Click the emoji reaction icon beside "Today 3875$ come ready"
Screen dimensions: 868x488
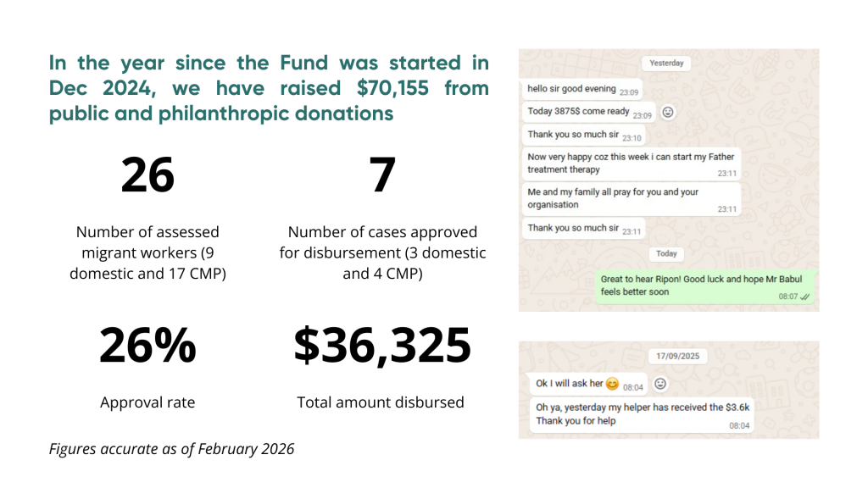(668, 112)
